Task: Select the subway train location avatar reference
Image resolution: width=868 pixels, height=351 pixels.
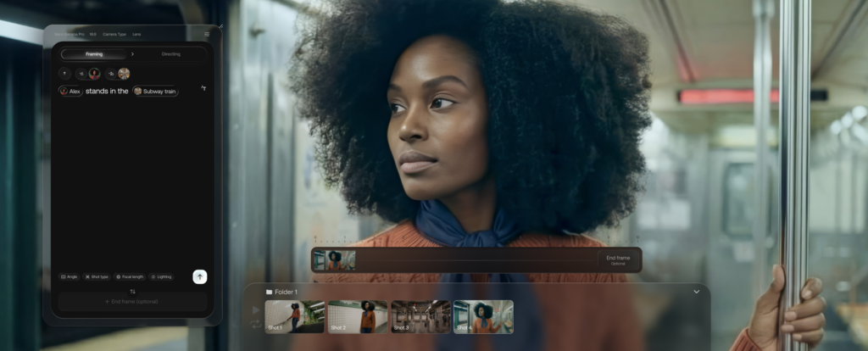Action: click(x=124, y=74)
